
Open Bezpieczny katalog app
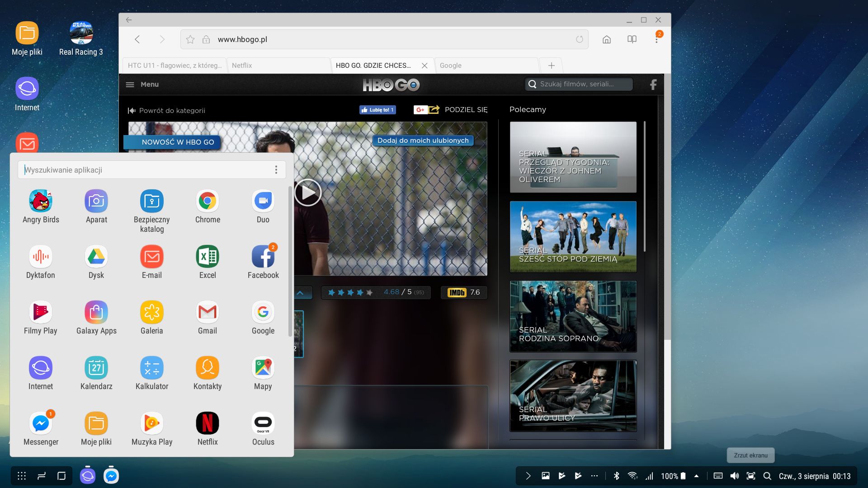click(x=152, y=211)
